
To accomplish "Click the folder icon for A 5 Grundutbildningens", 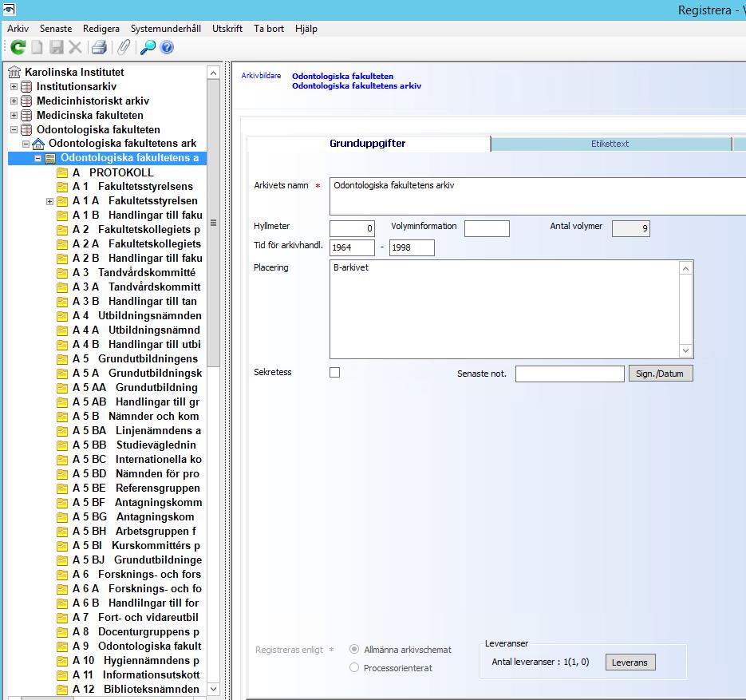I will point(62,359).
